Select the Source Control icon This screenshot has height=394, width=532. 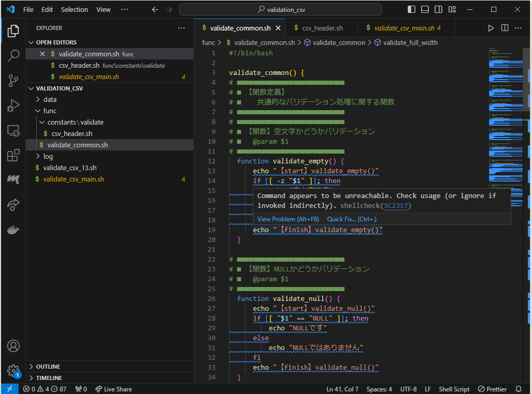pos(13,81)
